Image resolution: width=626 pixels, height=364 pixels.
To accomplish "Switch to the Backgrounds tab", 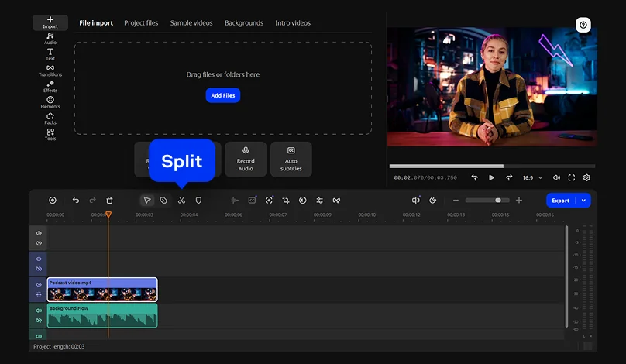I will [x=244, y=22].
